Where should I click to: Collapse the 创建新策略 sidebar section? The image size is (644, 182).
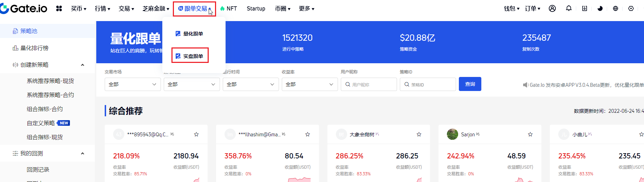83,65
